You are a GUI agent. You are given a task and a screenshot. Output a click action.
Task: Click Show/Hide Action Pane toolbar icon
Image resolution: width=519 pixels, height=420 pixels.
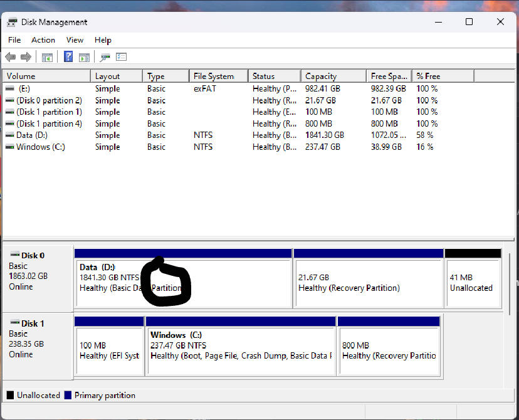[x=84, y=57]
